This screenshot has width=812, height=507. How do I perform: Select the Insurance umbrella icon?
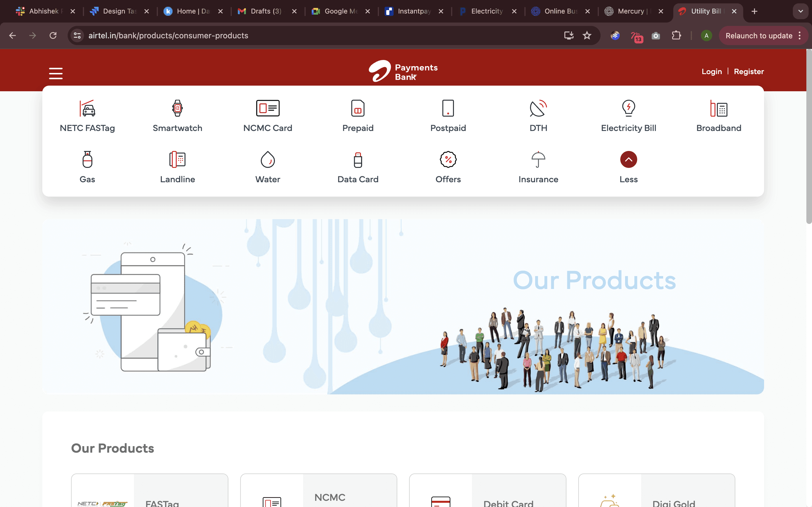click(538, 160)
